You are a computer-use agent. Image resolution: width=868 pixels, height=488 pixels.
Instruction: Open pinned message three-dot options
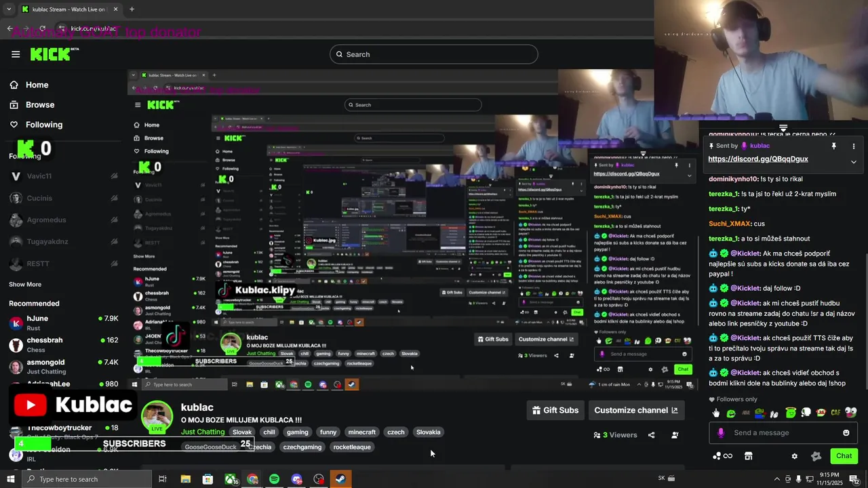854,146
